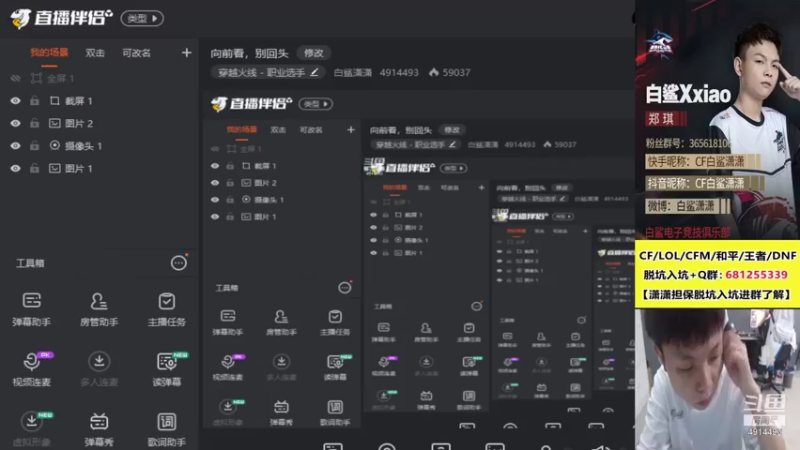
Task: Start 视频连麦 with the PK badge
Action: 32,369
